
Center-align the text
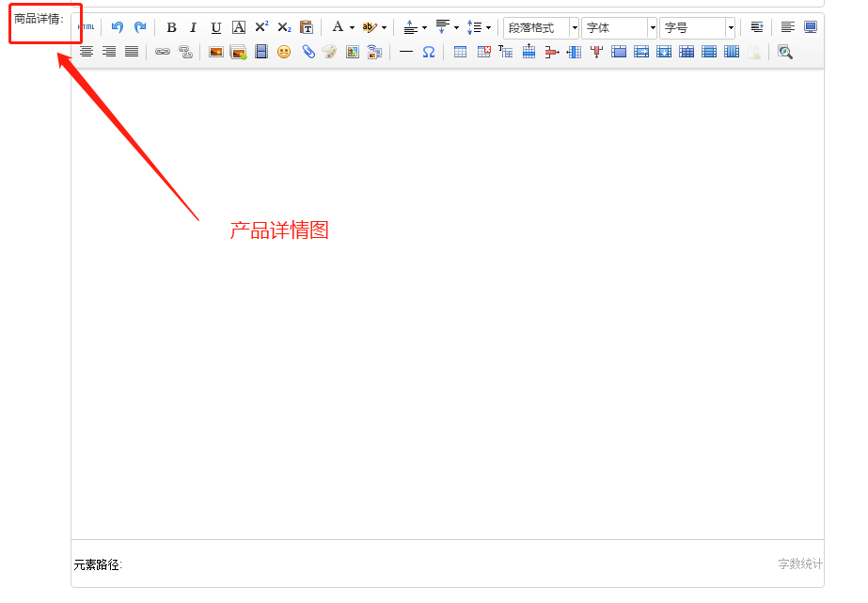coord(87,52)
